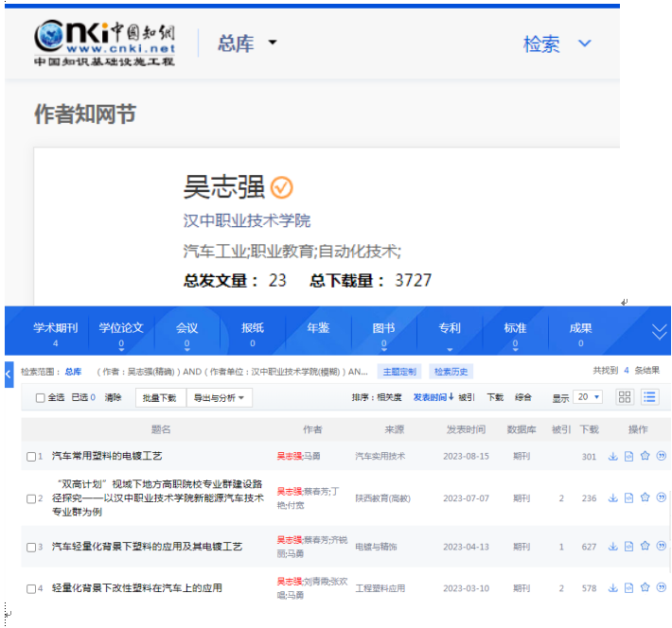Open article 汽车常用塑料的电镀工艺
Viewport: 672px width, 628px height.
click(107, 456)
